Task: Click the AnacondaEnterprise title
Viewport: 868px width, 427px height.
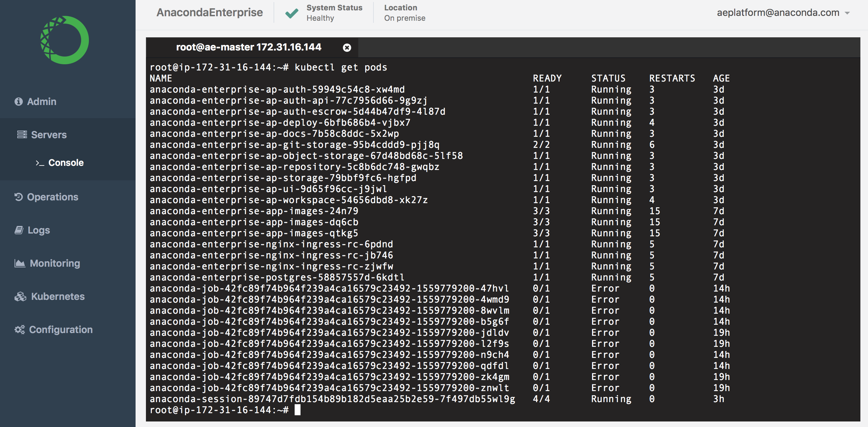Action: tap(210, 12)
